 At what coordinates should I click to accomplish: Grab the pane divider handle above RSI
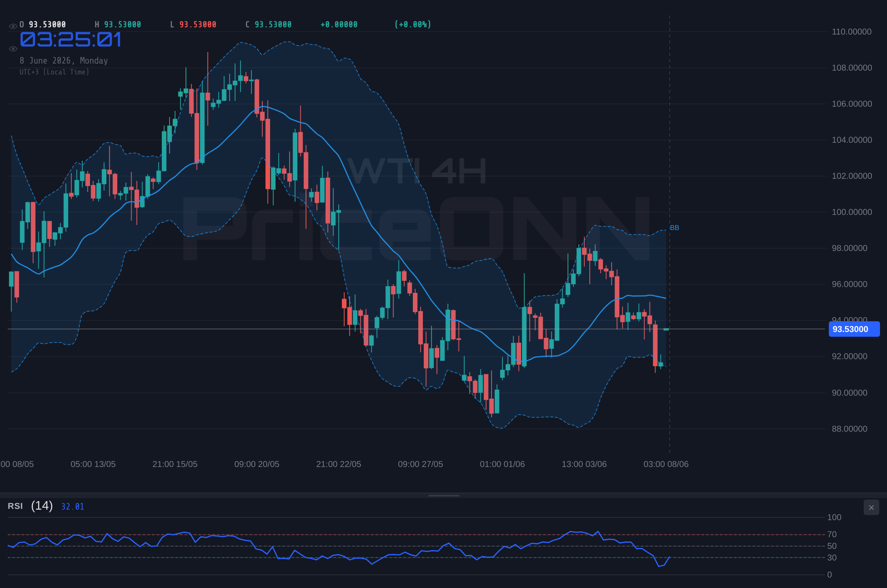443,495
